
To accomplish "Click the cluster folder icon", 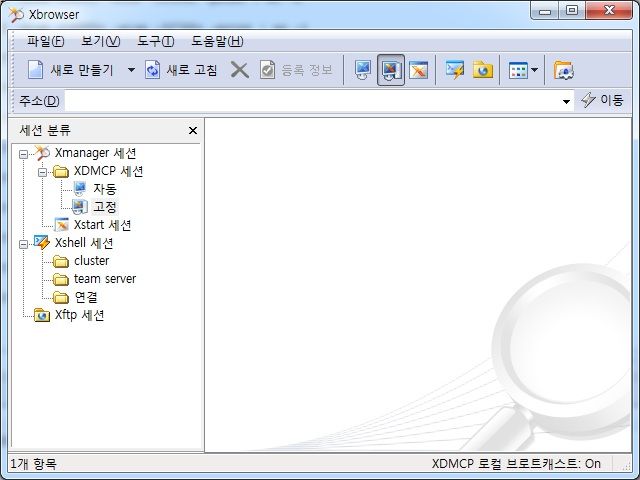I will point(61,261).
